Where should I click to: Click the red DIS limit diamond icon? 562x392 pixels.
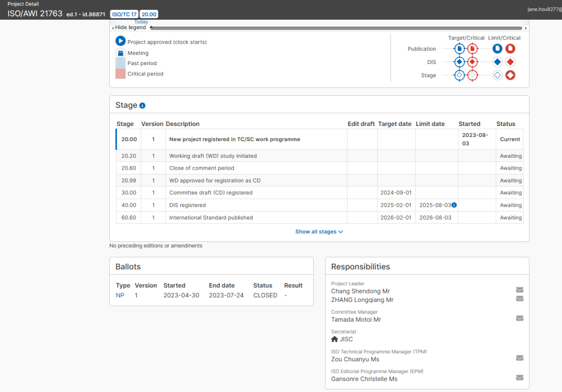pos(510,62)
